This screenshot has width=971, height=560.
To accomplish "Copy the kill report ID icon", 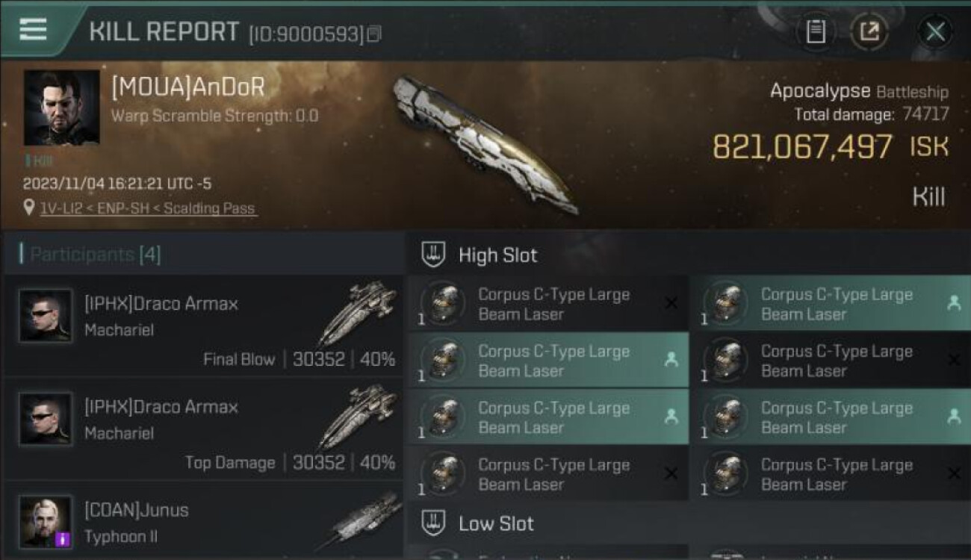I will pyautogui.click(x=374, y=34).
